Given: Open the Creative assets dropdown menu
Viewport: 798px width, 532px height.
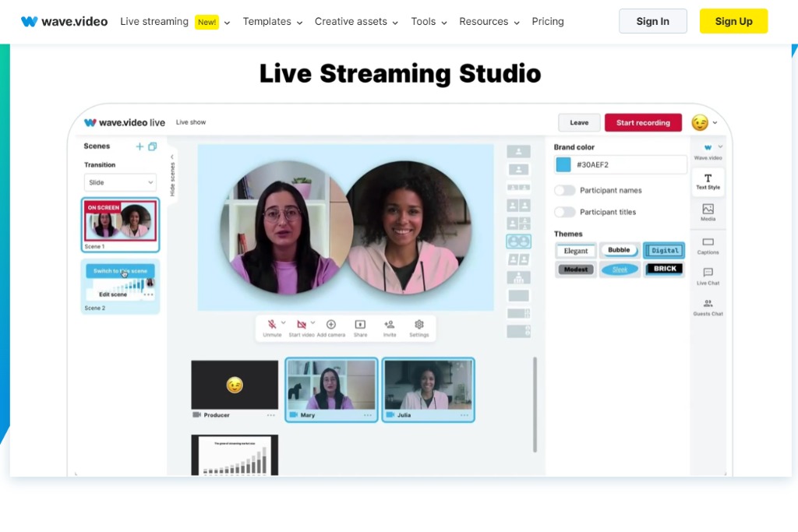Looking at the screenshot, I should [356, 22].
